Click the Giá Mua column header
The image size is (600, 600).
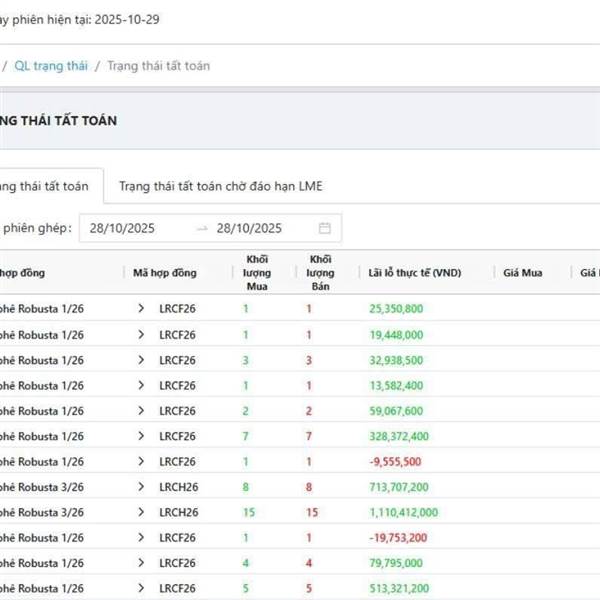click(x=522, y=273)
